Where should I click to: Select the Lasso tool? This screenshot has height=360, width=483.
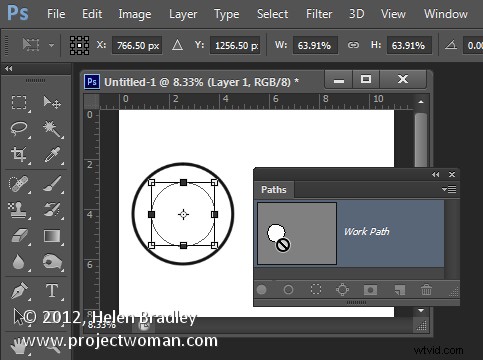19,129
